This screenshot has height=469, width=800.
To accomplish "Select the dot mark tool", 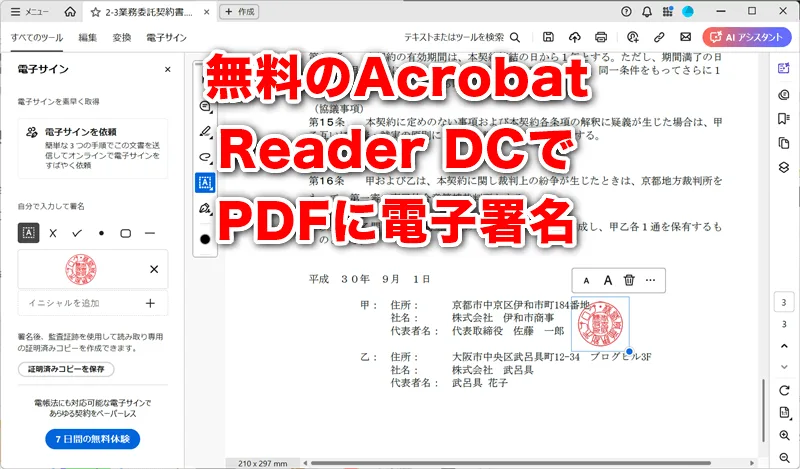I will point(102,233).
